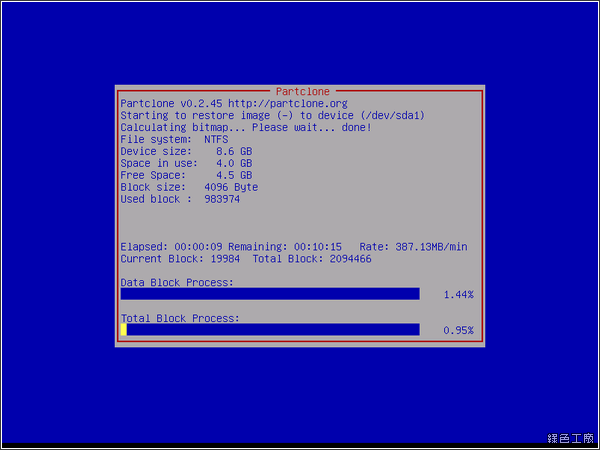
Task: Click the 'Used block : 983974' line
Action: click(180, 199)
